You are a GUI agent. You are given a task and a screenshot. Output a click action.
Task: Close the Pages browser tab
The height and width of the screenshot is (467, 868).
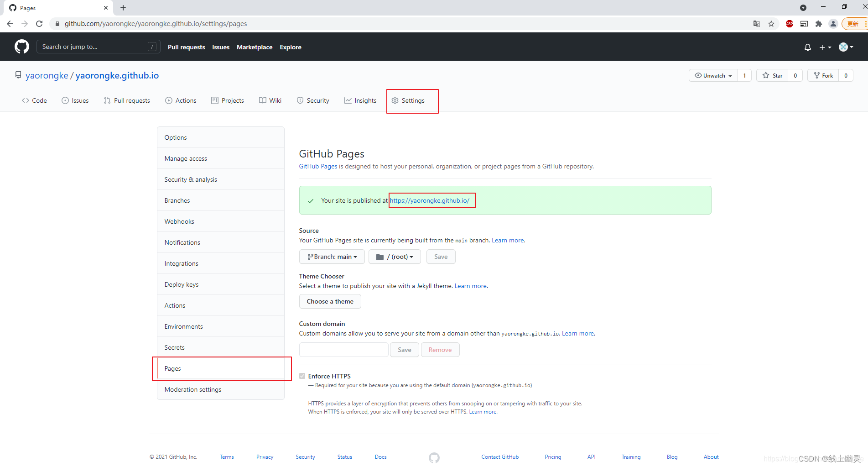tap(106, 8)
